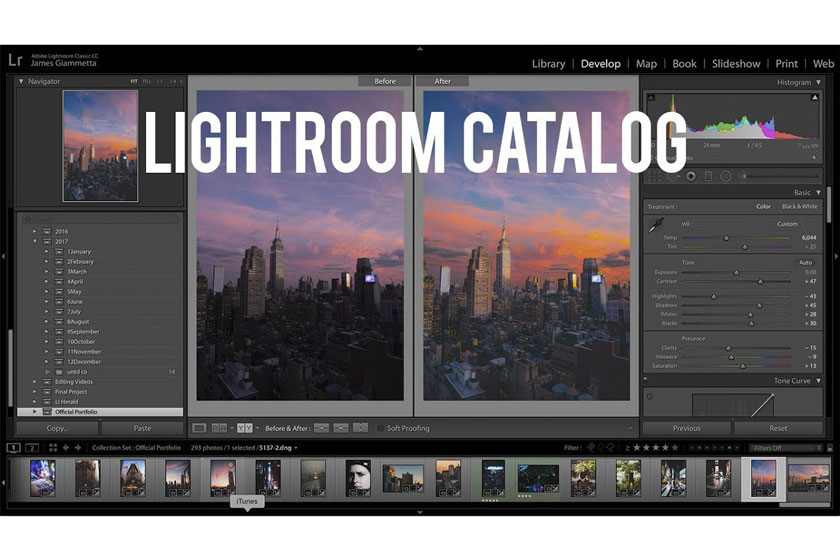Click the Saturation slider handle

(x=742, y=366)
